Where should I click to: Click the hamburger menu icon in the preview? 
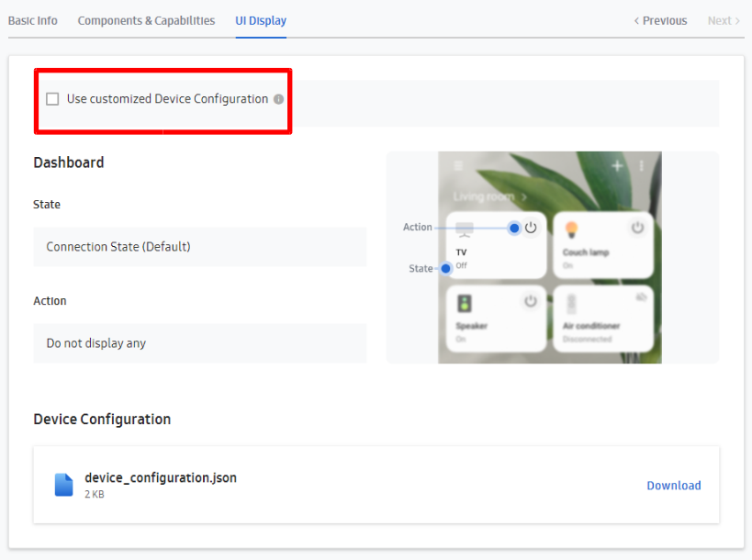[457, 165]
